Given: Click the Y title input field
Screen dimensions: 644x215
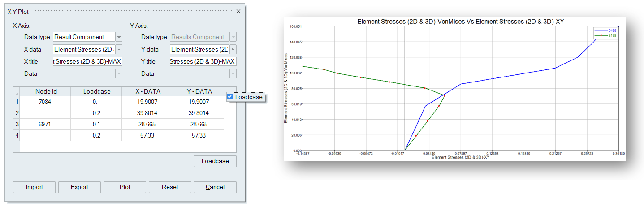Looking at the screenshot, I should tap(203, 62).
